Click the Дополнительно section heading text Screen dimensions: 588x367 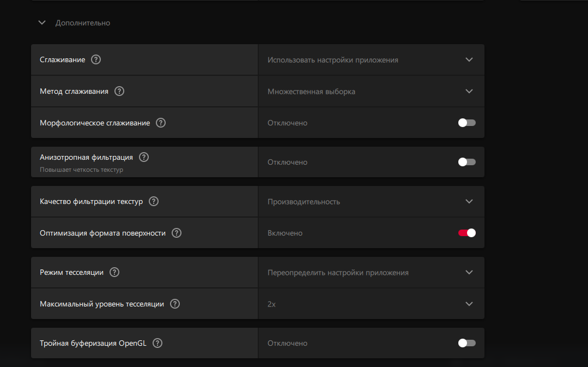tap(83, 23)
